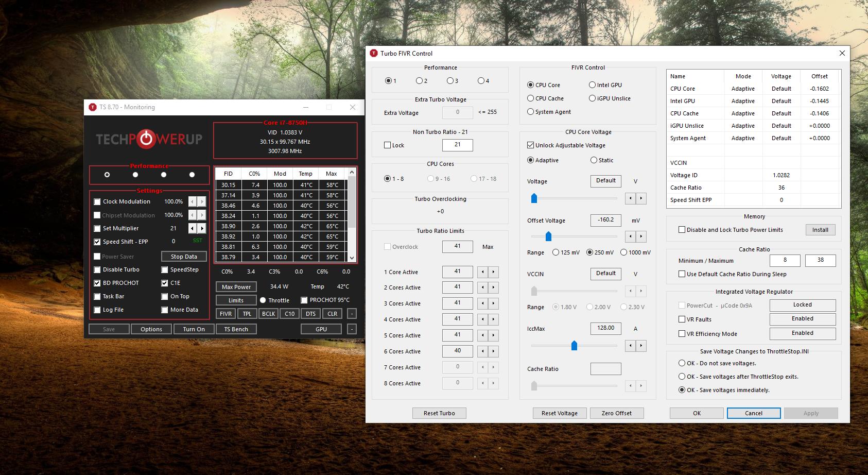Decrease 1 Core Active turbo ratio arrow

pos(483,272)
